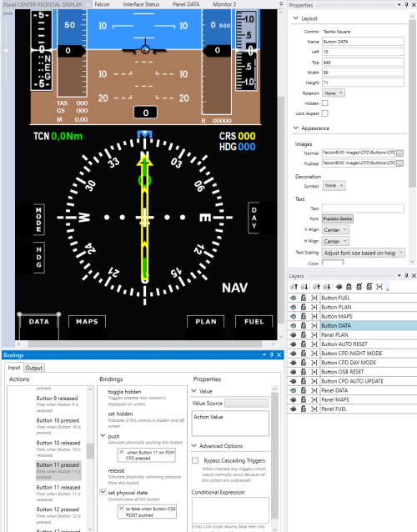This screenshot has height=532, width=417.
Task: Switch to the Monitor 2 tab
Action: point(224,4)
